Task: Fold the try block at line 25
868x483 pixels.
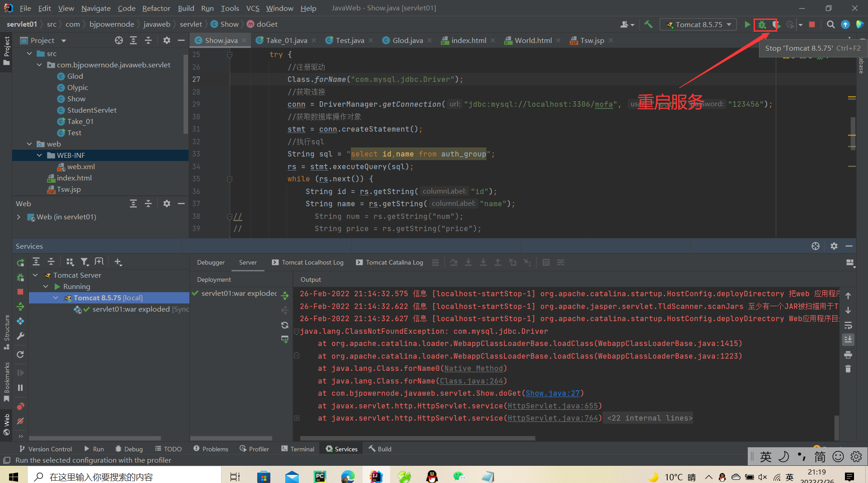Action: 230,55
